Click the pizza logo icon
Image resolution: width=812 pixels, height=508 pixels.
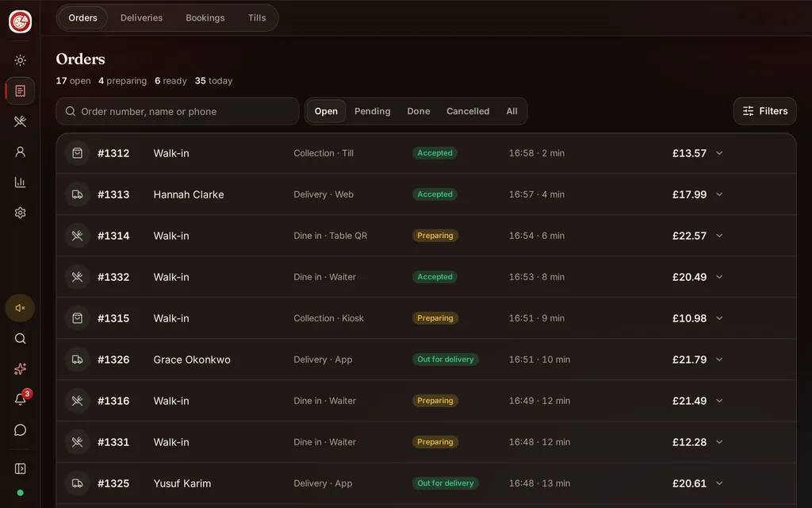click(x=20, y=21)
